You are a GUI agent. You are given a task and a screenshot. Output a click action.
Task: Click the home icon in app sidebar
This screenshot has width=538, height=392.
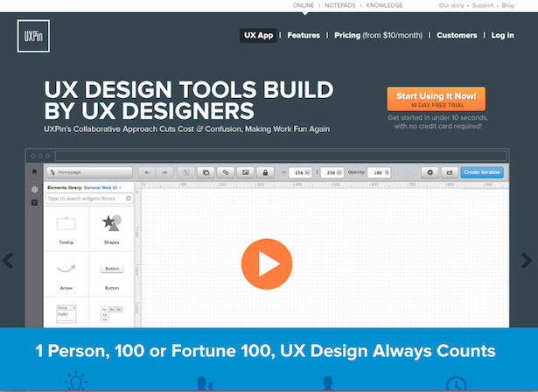[34, 171]
